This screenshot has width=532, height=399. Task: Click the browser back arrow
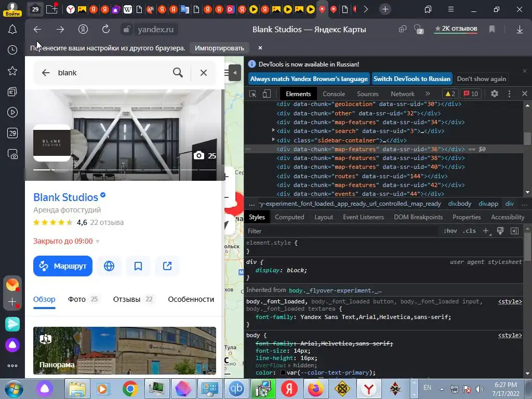pyautogui.click(x=37, y=30)
